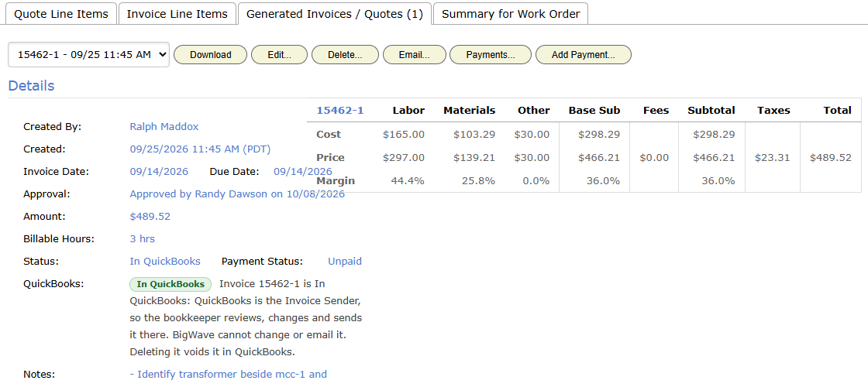The width and height of the screenshot is (868, 387).
Task: Click the Invoice Date value 09/14/2026
Action: pyautogui.click(x=159, y=171)
